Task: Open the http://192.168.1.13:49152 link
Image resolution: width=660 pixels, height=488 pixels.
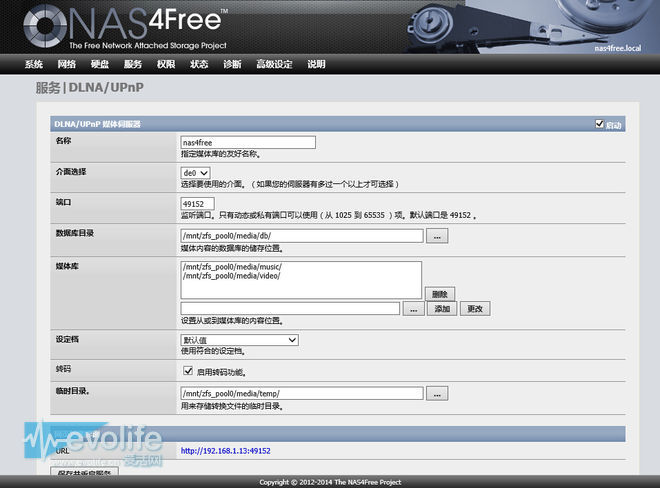Action: point(226,451)
